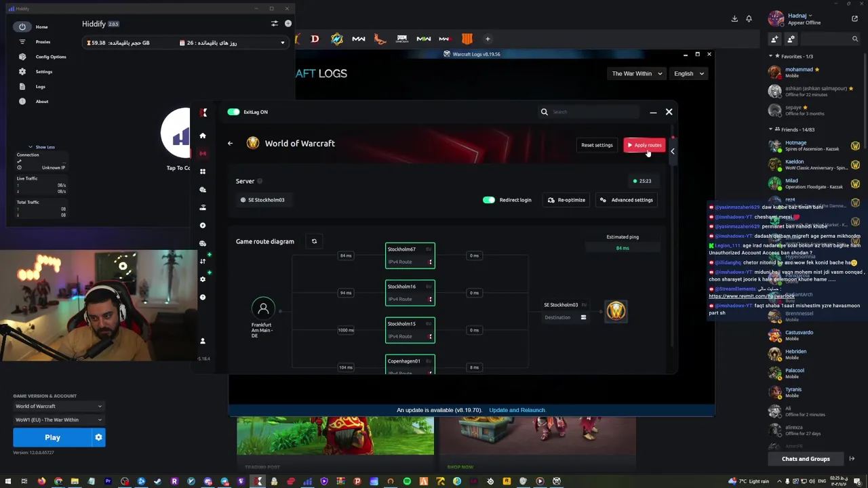
Task: Open The War Within expansion dropdown
Action: tap(635, 73)
